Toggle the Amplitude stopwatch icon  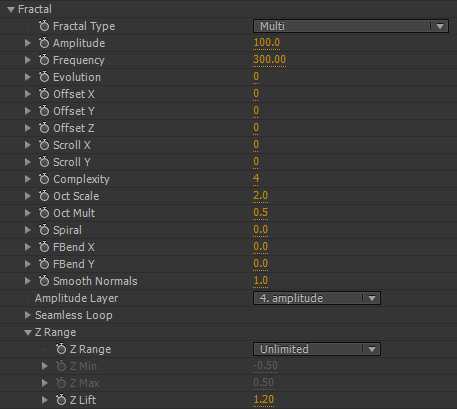coord(44,43)
